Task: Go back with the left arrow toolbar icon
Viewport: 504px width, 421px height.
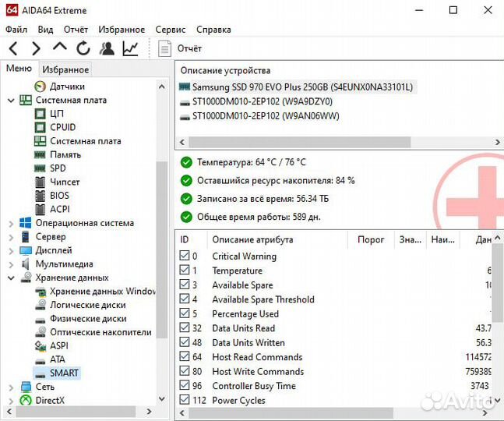Action: [13, 48]
